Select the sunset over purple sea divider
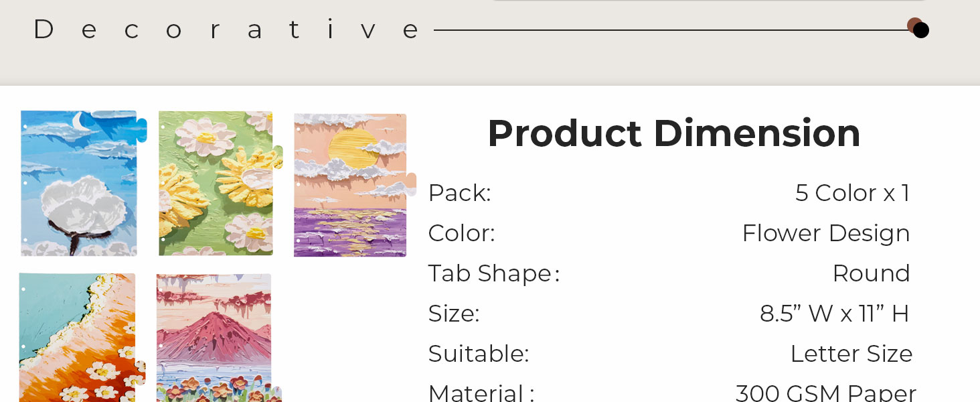Image resolution: width=980 pixels, height=402 pixels. coord(351,185)
